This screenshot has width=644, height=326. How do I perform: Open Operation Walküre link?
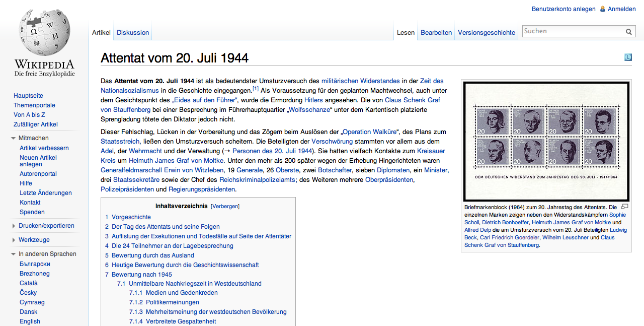(x=369, y=132)
